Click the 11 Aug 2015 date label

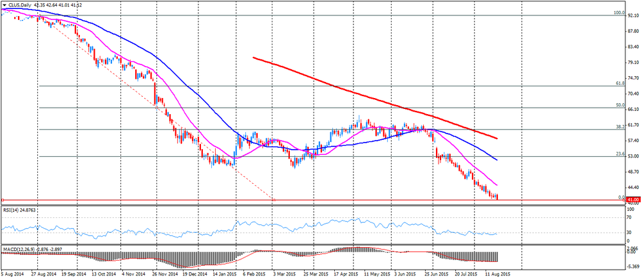tap(497, 273)
